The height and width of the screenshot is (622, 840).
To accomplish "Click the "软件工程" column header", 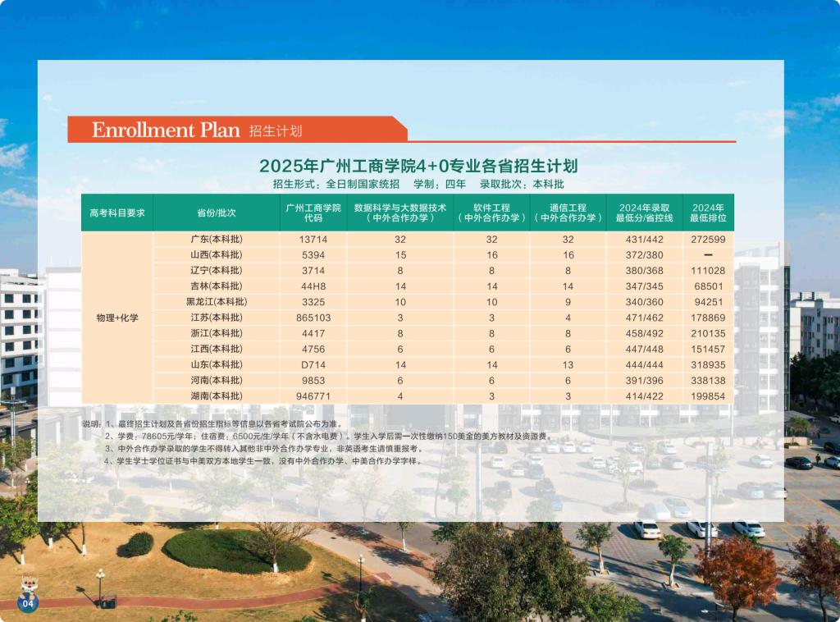I will [x=492, y=213].
